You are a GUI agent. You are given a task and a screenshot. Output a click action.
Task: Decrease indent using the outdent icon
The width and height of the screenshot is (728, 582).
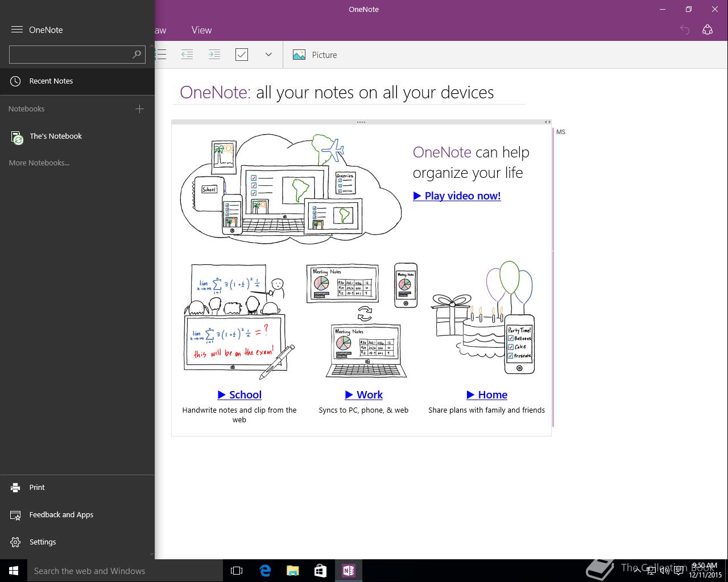(x=187, y=55)
